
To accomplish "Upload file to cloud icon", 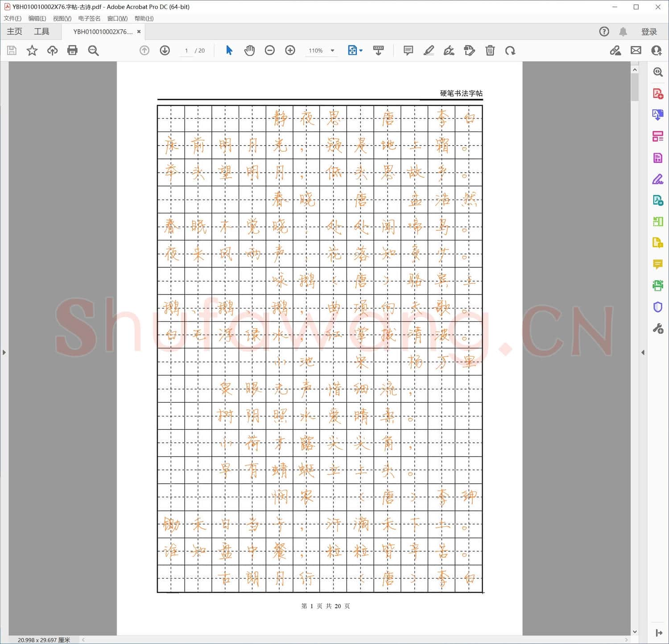I will coord(52,50).
